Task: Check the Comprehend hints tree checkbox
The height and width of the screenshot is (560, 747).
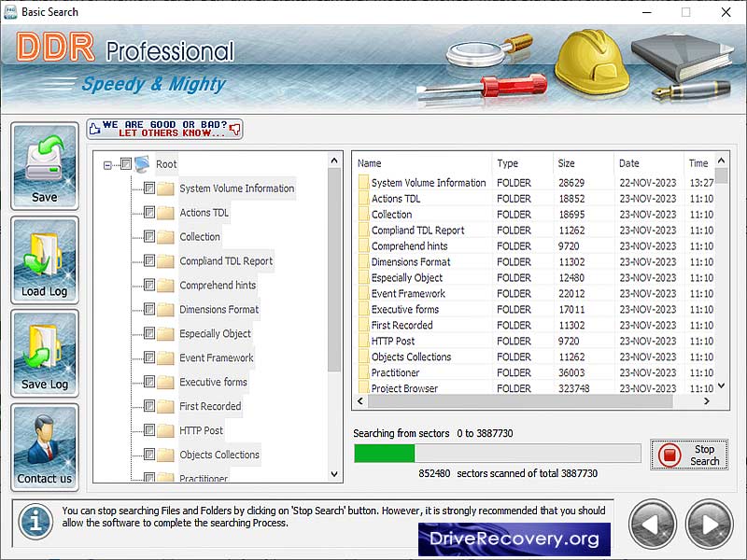Action: [x=149, y=285]
